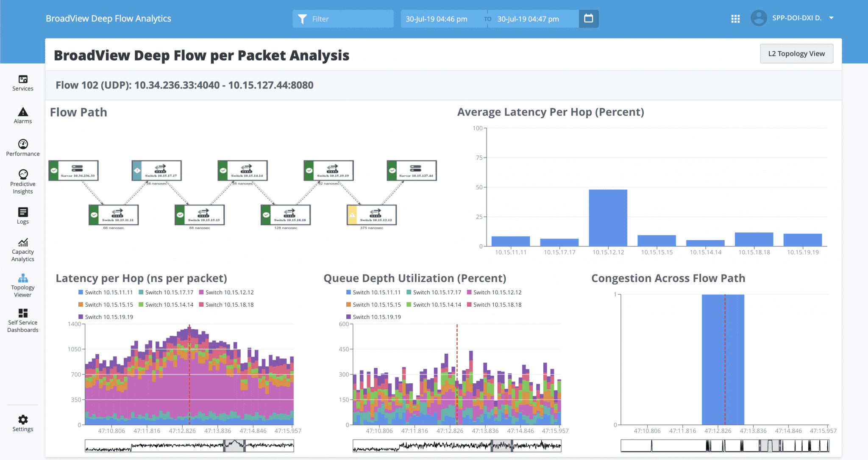Select the Alarms sidebar icon
The width and height of the screenshot is (868, 460).
(22, 115)
